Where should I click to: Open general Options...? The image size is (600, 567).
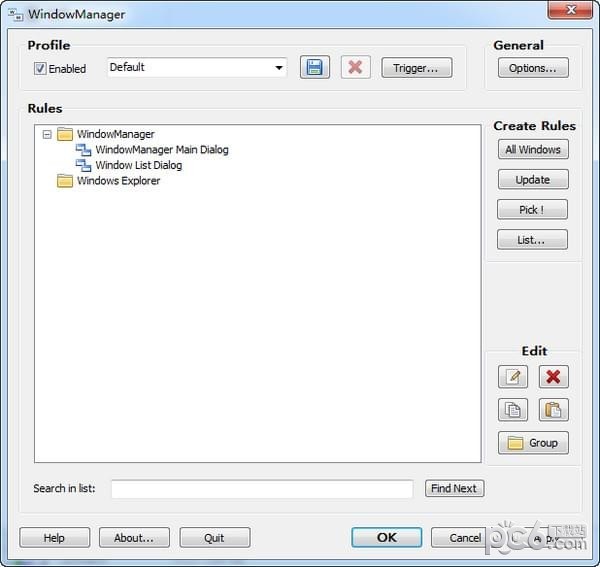(x=533, y=68)
